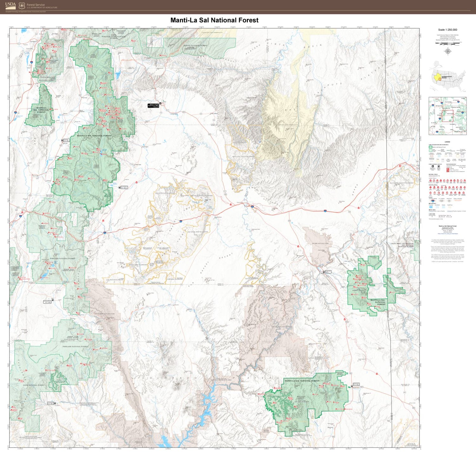The image size is (476, 457).
Task: Click the State Route symbol in the legend
Action: click(449, 201)
